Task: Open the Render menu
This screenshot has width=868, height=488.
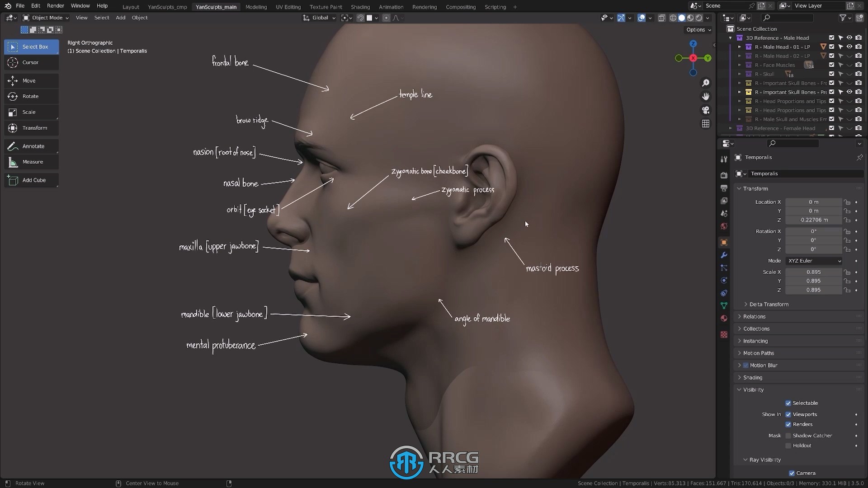Action: (x=56, y=6)
